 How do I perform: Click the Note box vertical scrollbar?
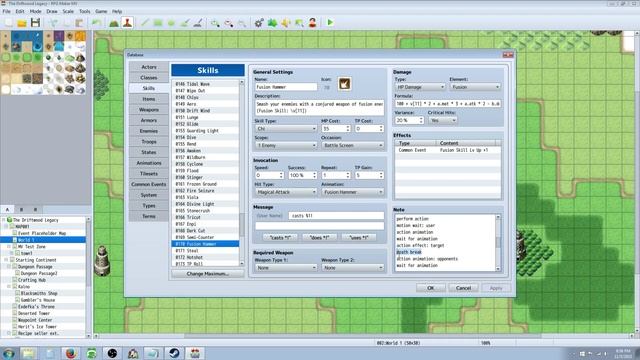coord(498,243)
